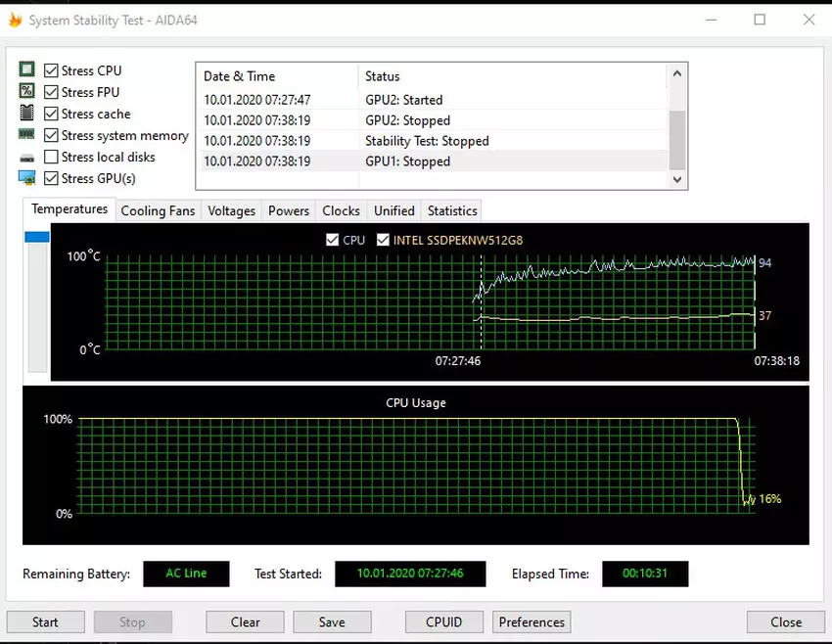Switch to the Cooling Fans tab
Image resolution: width=832 pixels, height=644 pixels.
158,210
